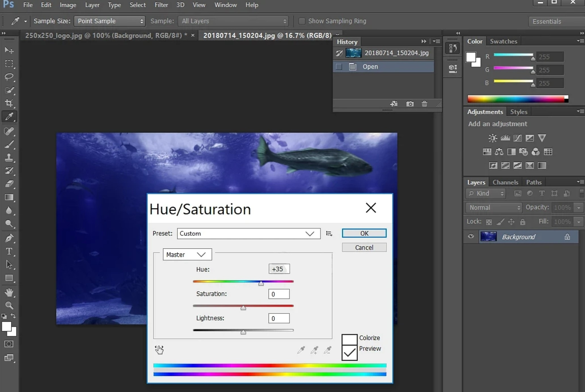Open the Fill slider dropdown arrow
Screen dimensions: 585x392
(579, 221)
